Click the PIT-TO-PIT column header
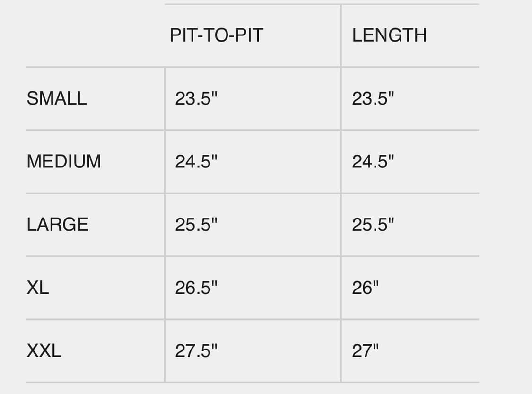This screenshot has height=394, width=532. pos(217,35)
